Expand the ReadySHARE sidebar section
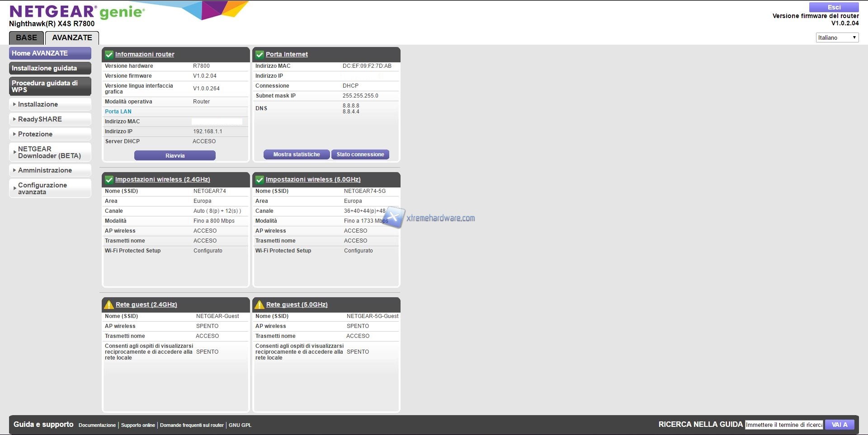The height and width of the screenshot is (435, 868). pyautogui.click(x=40, y=119)
